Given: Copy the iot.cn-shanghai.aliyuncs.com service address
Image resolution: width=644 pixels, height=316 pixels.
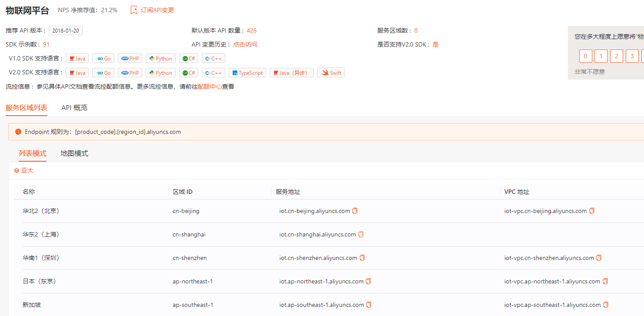Looking at the screenshot, I should (361, 234).
